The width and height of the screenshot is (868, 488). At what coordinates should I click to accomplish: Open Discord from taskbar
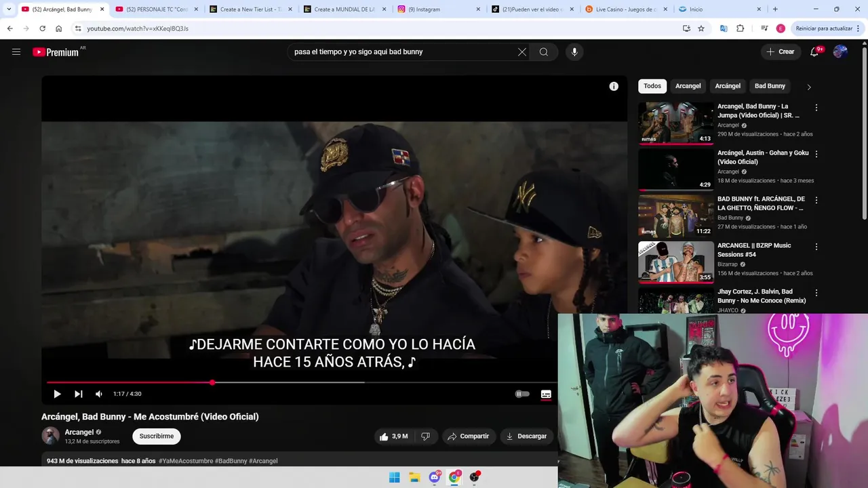[x=435, y=477]
